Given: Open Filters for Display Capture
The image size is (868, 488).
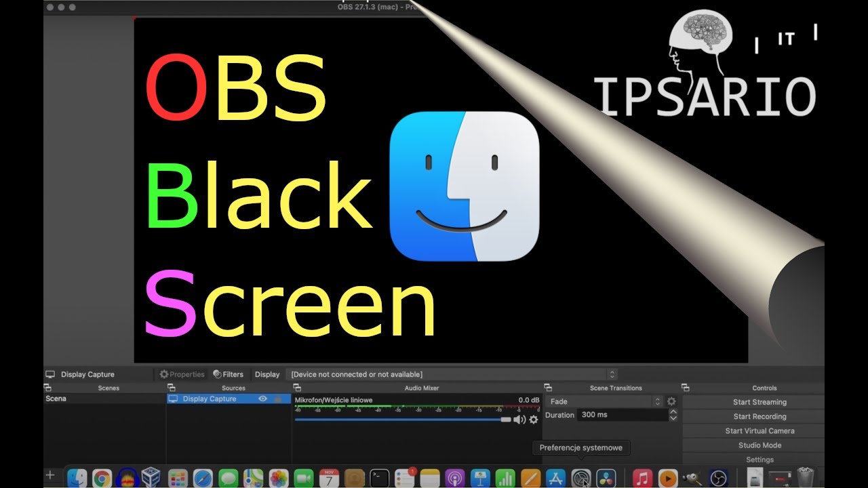Looking at the screenshot, I should click(x=228, y=374).
